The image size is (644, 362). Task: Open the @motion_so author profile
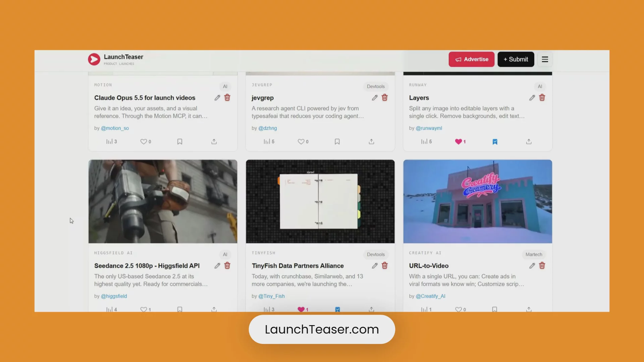(115, 128)
